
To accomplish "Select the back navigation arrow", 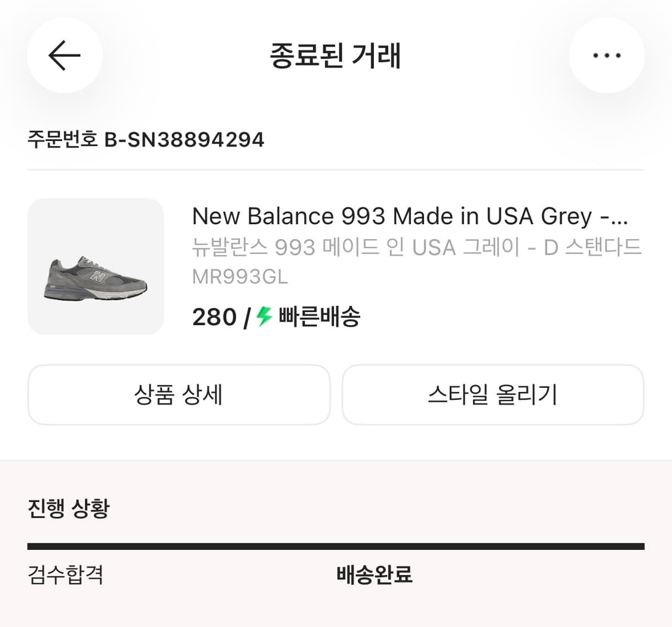I will point(64,55).
